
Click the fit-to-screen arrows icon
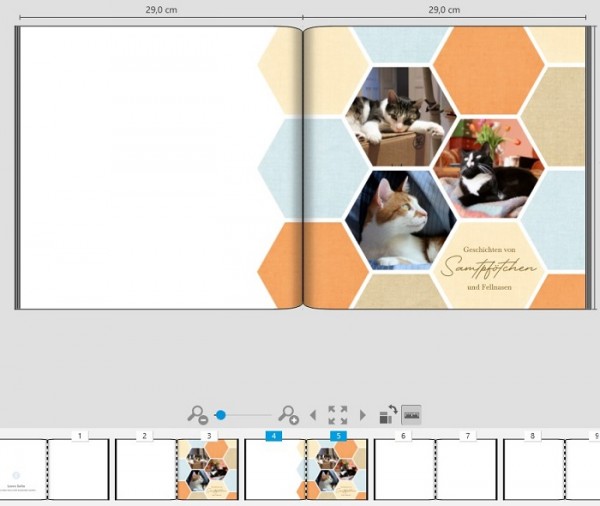click(338, 415)
